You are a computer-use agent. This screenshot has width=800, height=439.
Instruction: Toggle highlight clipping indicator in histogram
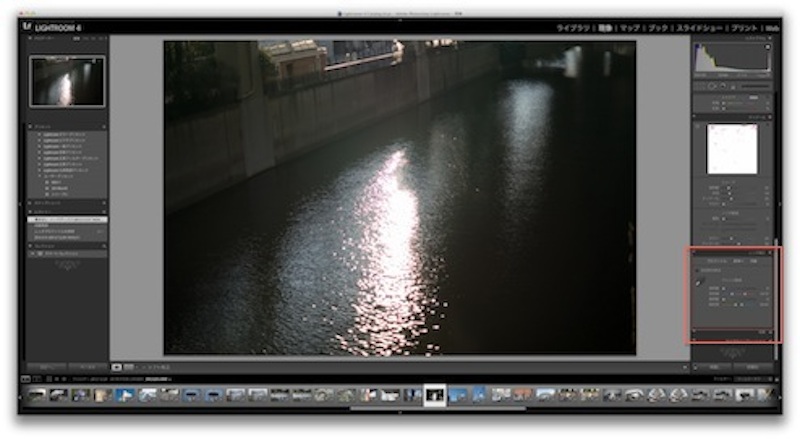(x=767, y=47)
